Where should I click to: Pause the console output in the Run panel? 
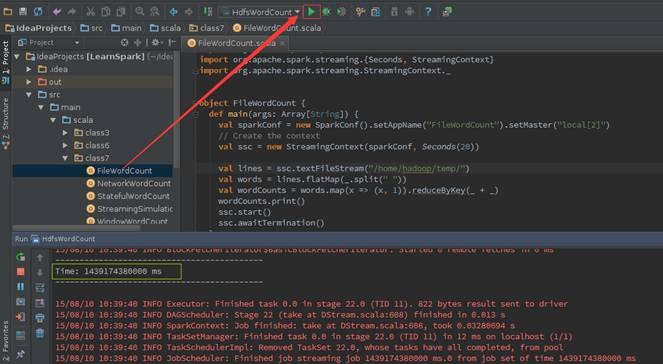tap(20, 287)
